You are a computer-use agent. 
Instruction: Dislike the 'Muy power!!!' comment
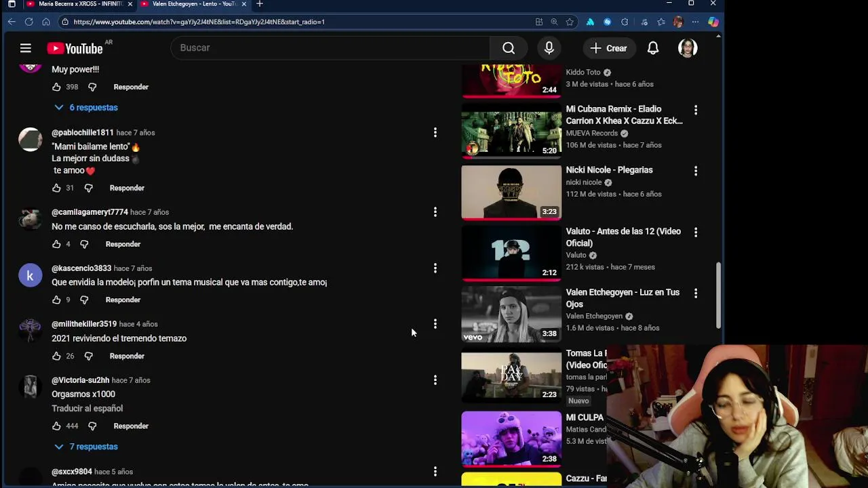pos(92,87)
